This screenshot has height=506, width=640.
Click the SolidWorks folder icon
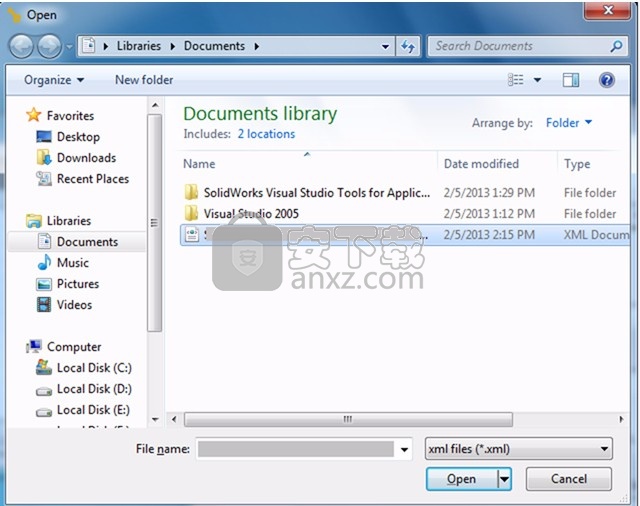[x=191, y=192]
